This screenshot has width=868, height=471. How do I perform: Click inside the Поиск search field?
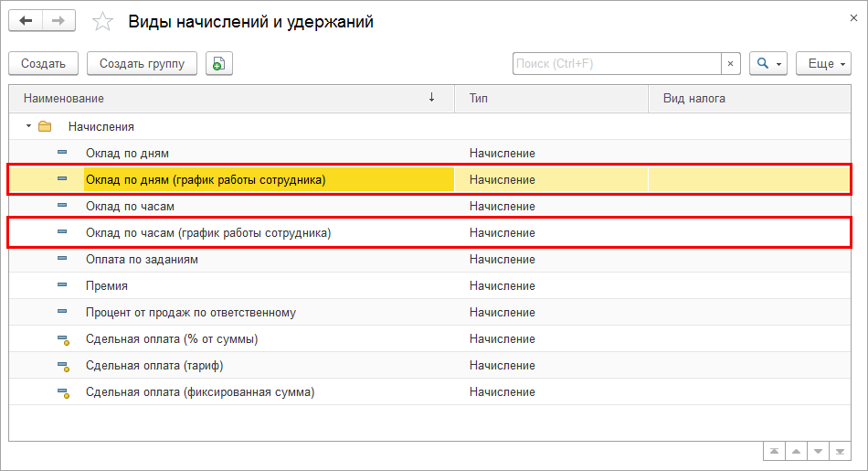pyautogui.click(x=617, y=64)
